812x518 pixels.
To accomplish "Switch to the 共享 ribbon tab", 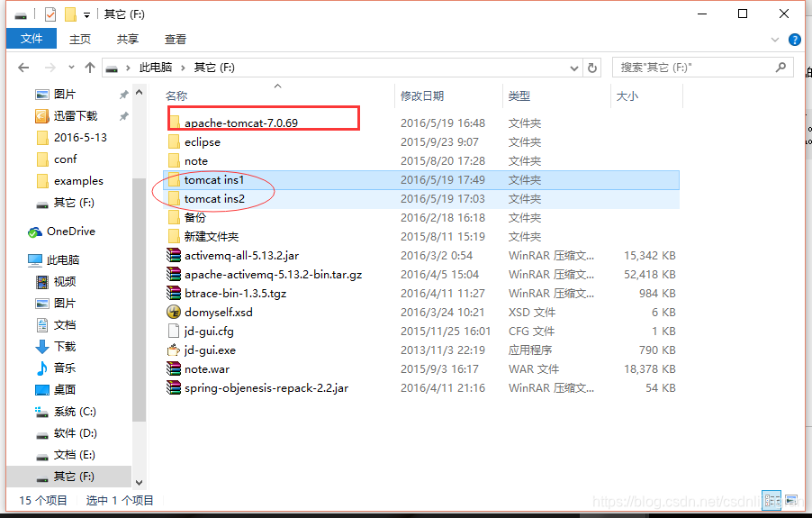I will 128,40.
